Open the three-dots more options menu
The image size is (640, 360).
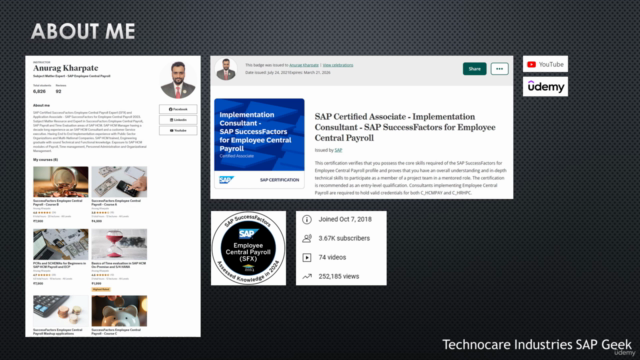point(500,69)
